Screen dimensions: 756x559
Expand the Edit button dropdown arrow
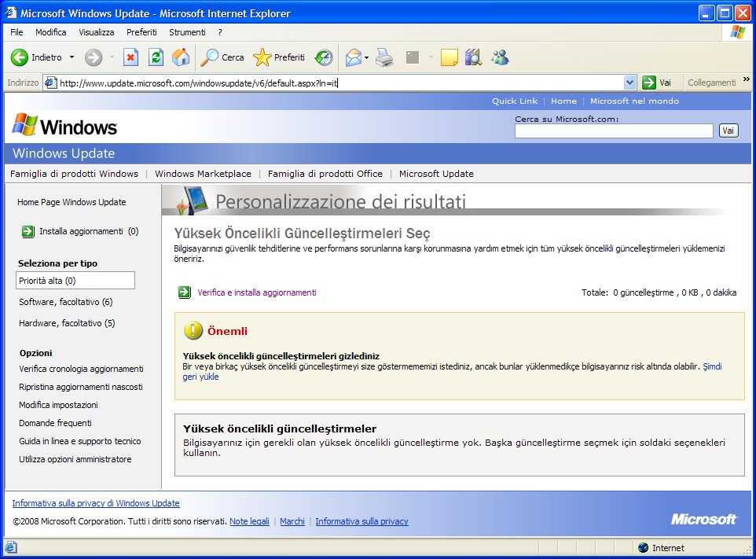pyautogui.click(x=431, y=57)
